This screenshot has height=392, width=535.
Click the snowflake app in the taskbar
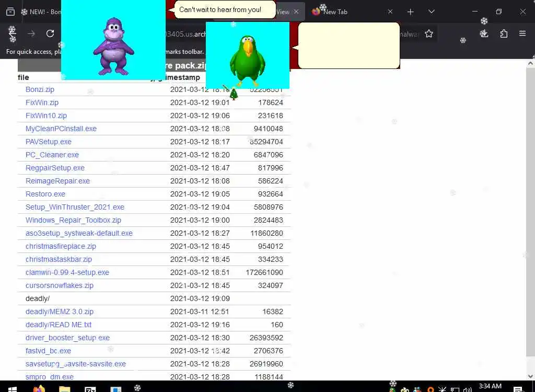click(x=137, y=388)
